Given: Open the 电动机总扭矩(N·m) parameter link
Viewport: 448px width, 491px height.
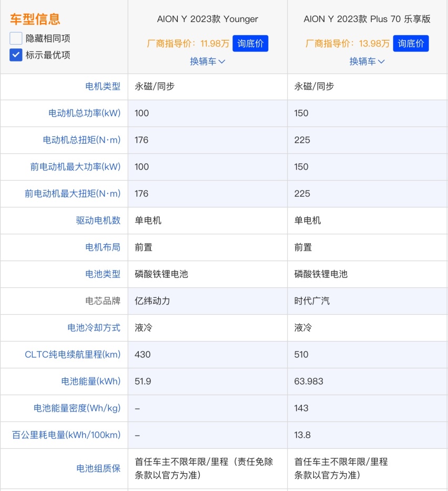Looking at the screenshot, I should coord(82,140).
